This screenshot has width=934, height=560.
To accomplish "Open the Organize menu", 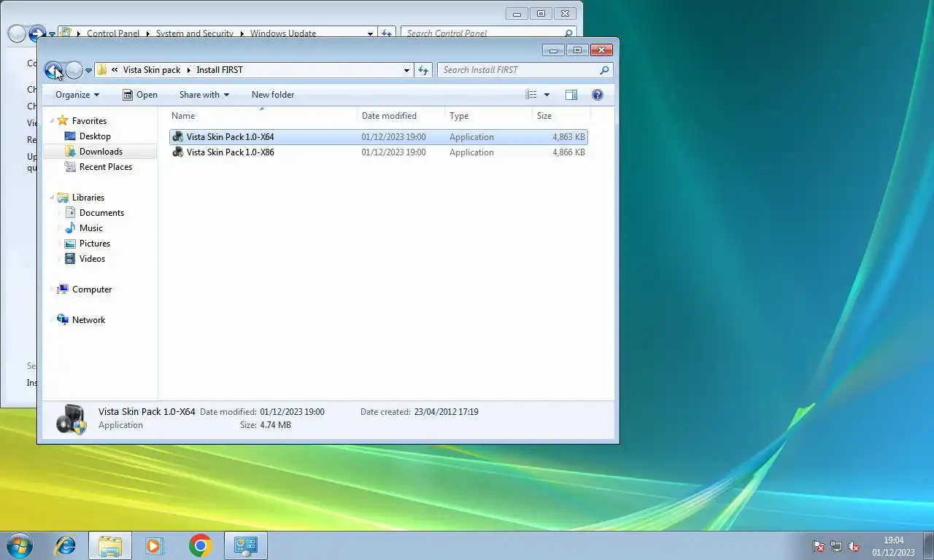I will 77,95.
